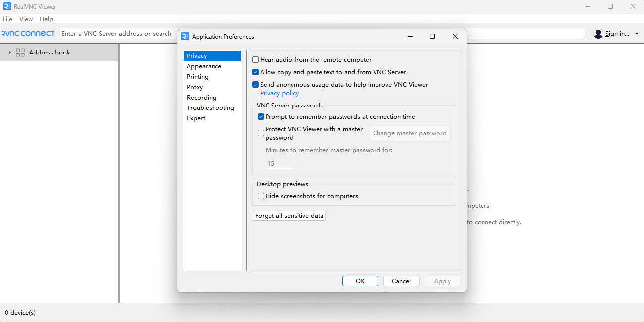The image size is (644, 322).
Task: Open the View menu
Action: (26, 19)
